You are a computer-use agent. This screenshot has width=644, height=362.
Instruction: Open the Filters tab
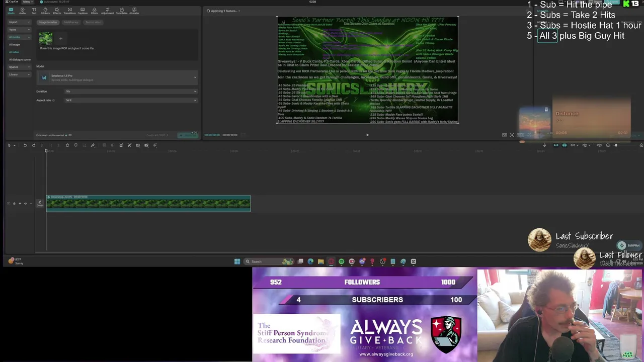[x=94, y=11]
